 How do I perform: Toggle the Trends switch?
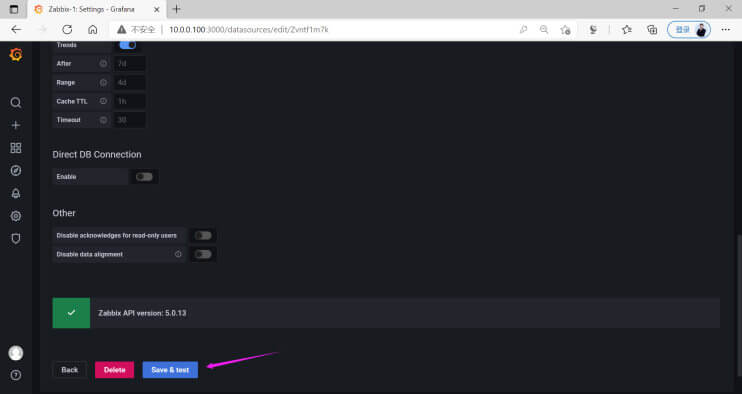click(128, 45)
